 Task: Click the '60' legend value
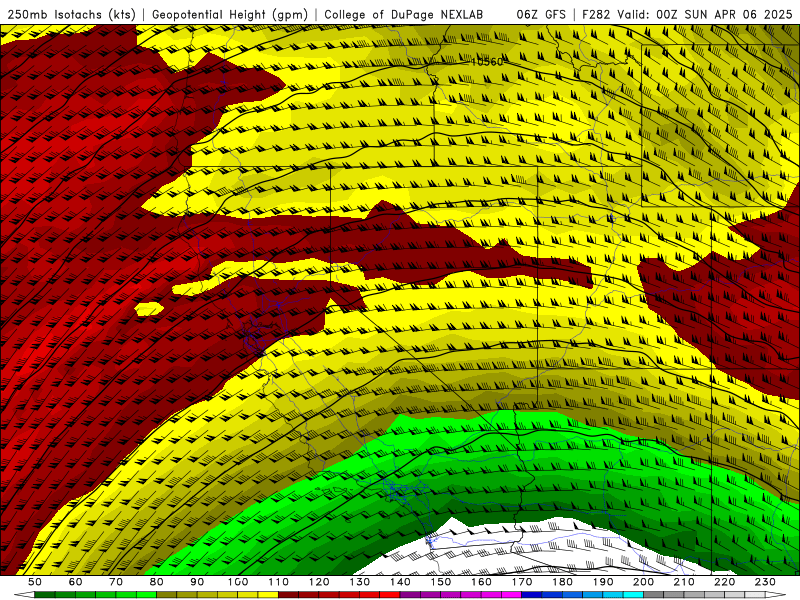[75, 582]
